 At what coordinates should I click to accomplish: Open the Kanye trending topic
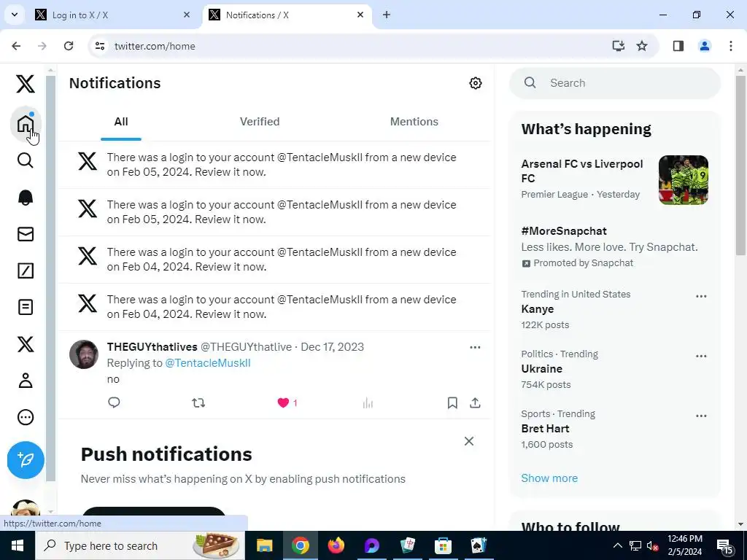[x=538, y=309]
